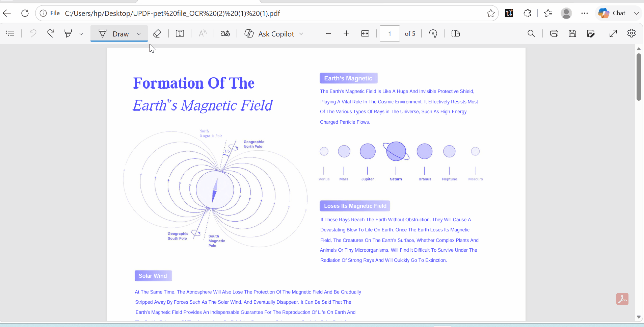This screenshot has height=327, width=644.
Task: Click the Uranus planet label
Action: pyautogui.click(x=425, y=179)
